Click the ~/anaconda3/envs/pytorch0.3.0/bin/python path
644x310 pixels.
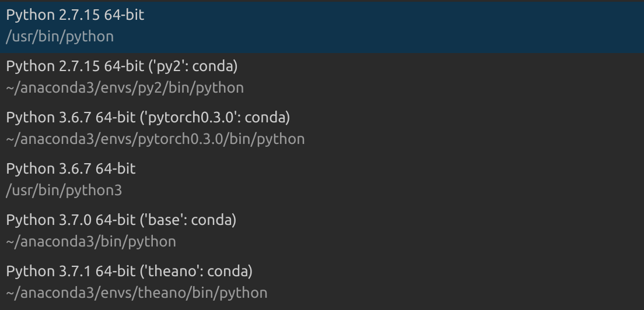pos(155,139)
